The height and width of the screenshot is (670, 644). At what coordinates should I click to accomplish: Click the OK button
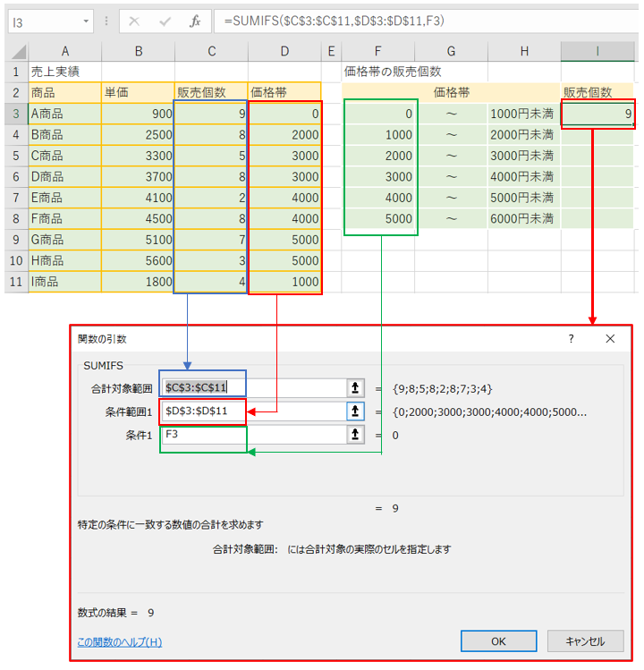498,641
